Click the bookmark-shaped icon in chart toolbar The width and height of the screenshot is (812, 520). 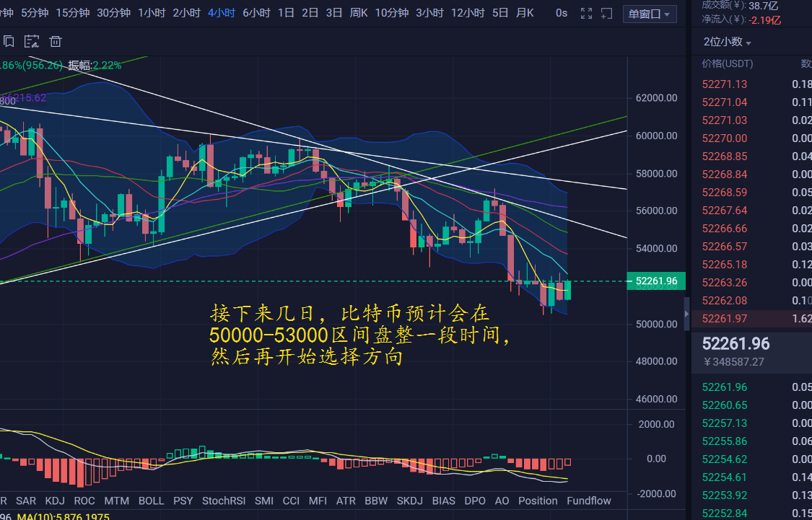(x=9, y=42)
